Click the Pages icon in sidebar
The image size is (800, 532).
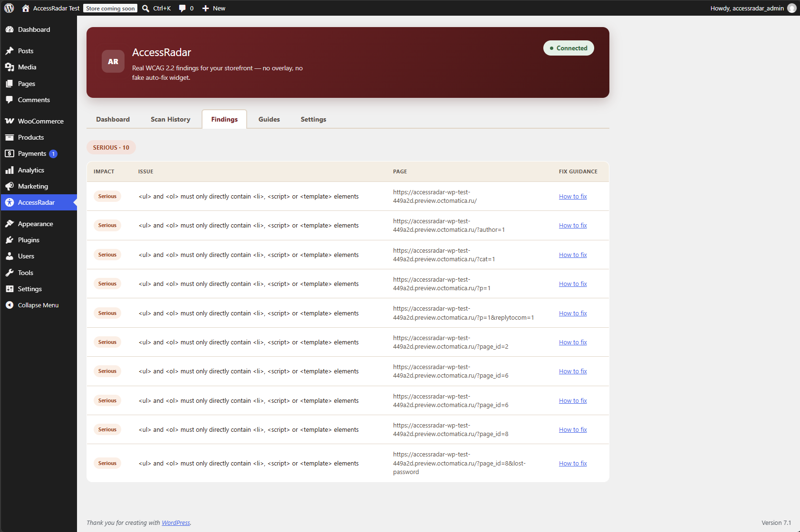[x=10, y=84]
